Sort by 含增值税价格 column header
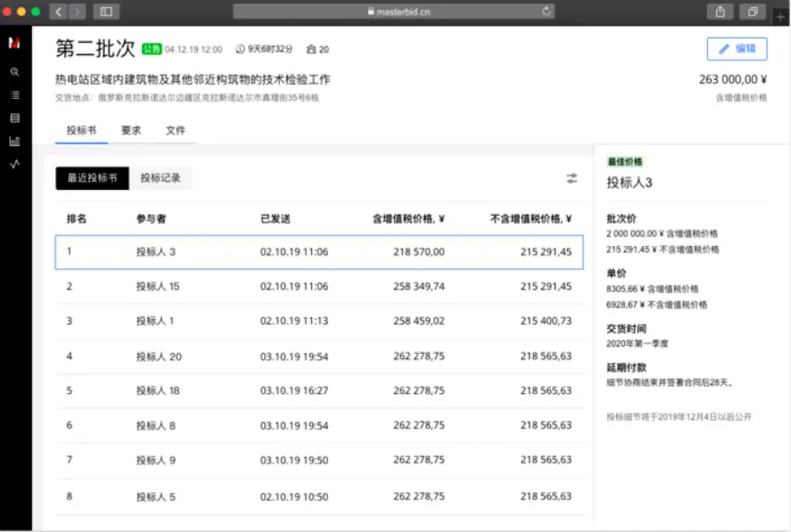Viewport: 791px width, 532px height. coord(408,219)
